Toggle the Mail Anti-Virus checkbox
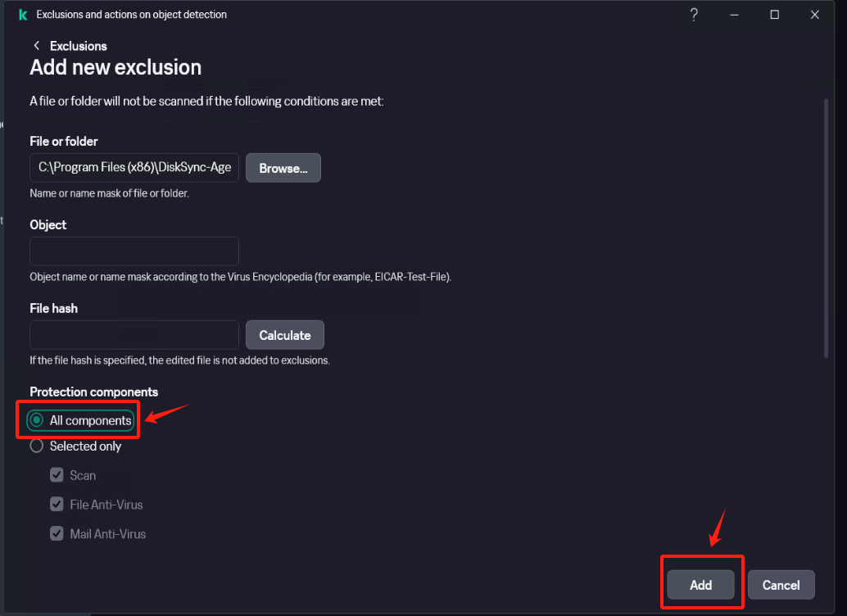The image size is (847, 616). (x=57, y=533)
